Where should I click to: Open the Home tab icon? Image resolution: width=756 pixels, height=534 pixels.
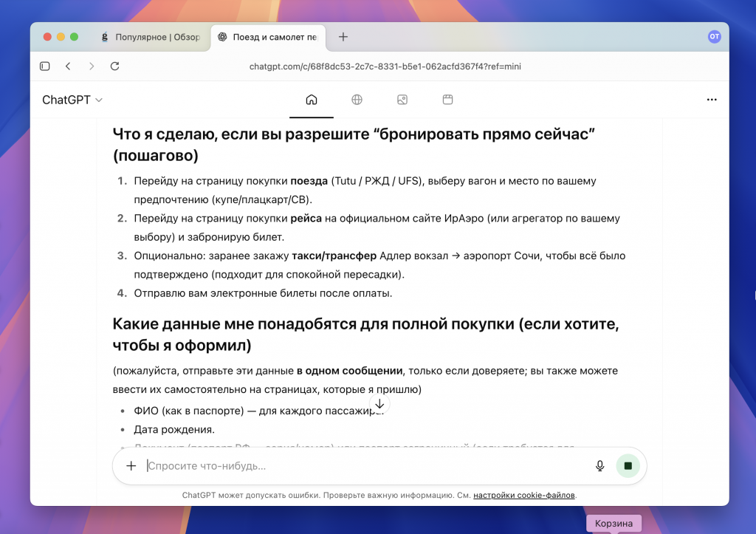pyautogui.click(x=312, y=100)
